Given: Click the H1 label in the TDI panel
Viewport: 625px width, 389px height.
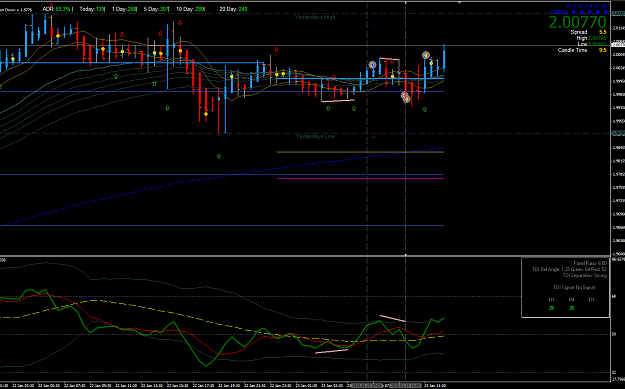Looking at the screenshot, I should pos(551,299).
